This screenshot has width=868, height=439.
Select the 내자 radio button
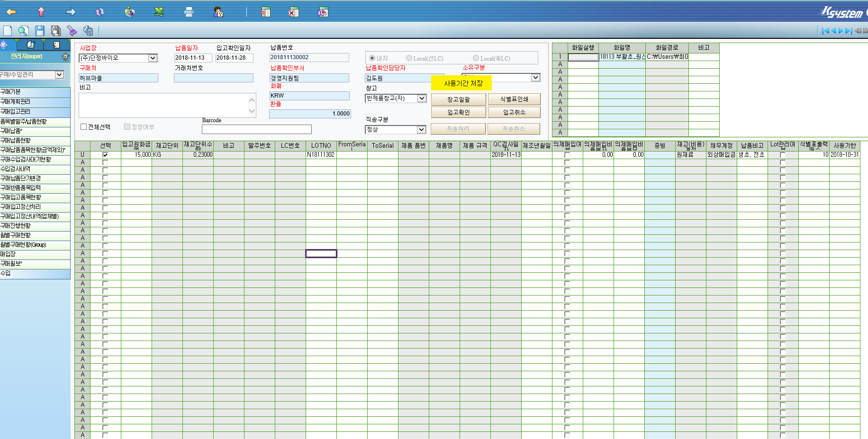point(372,58)
